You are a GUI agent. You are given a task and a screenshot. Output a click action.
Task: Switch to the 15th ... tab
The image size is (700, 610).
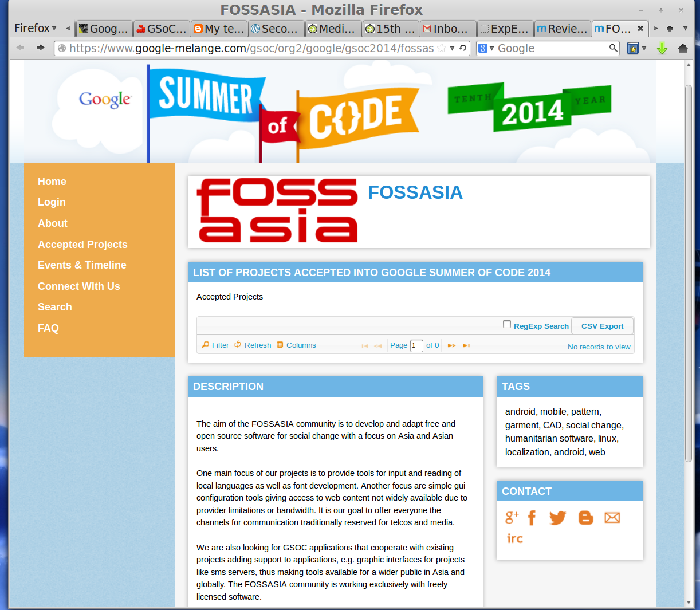pos(391,29)
